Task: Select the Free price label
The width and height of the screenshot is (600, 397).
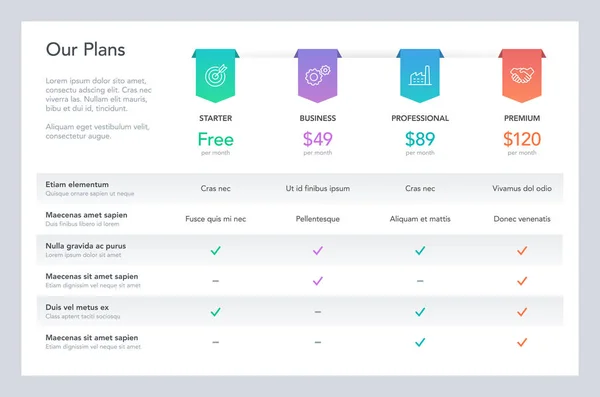Action: pyautogui.click(x=215, y=139)
